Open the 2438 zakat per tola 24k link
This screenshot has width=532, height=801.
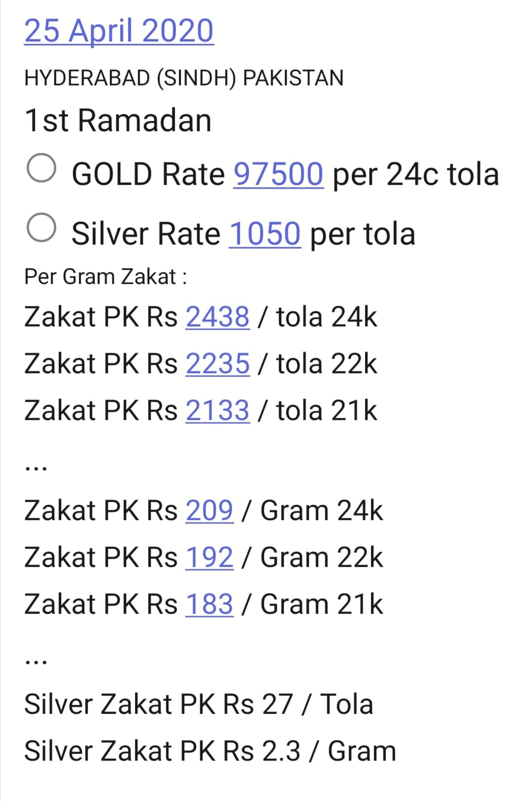point(218,316)
